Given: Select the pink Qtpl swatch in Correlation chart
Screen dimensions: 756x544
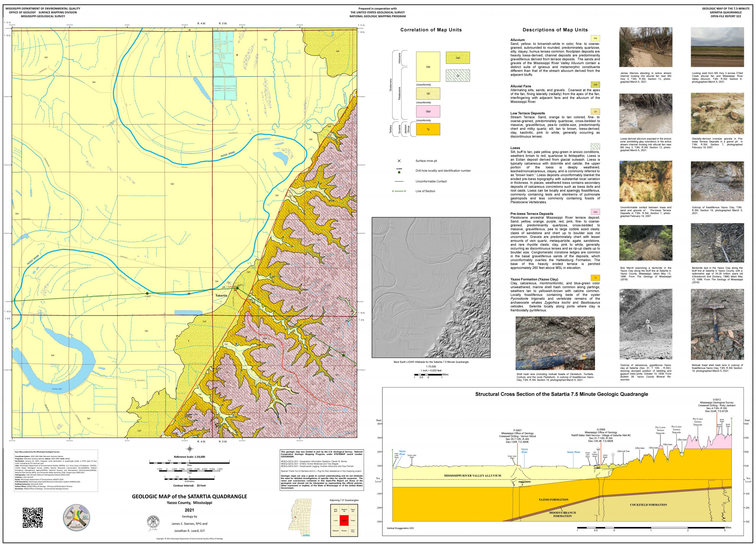Looking at the screenshot, I should (x=428, y=111).
